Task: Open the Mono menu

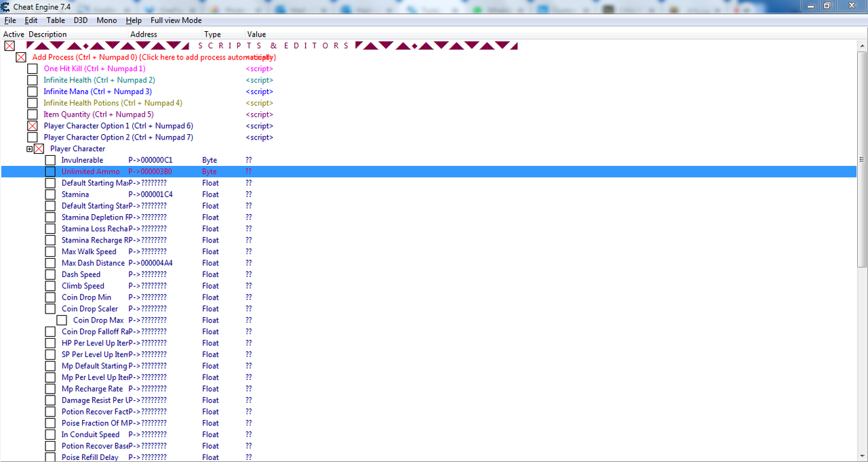Action: [x=106, y=20]
